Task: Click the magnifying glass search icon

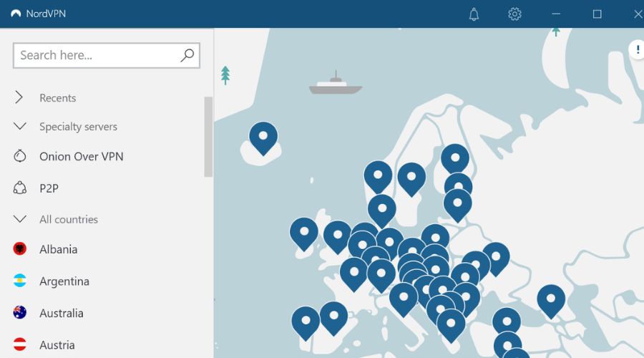Action: (187, 55)
